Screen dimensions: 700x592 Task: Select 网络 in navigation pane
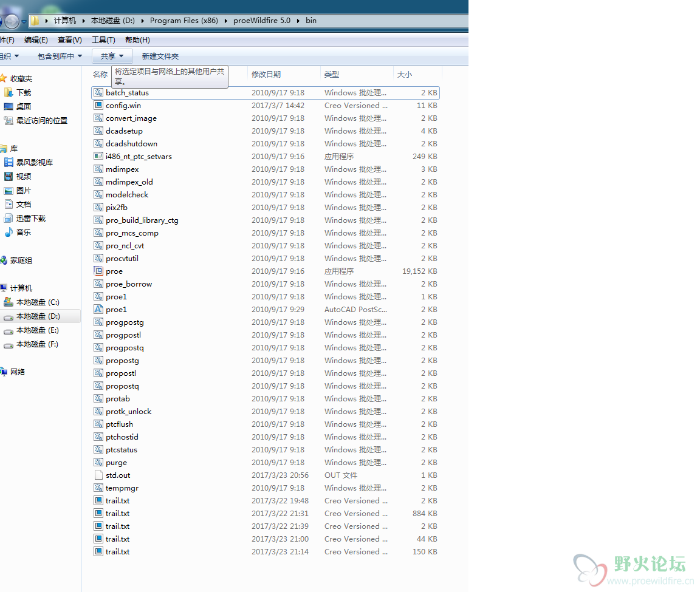[18, 372]
